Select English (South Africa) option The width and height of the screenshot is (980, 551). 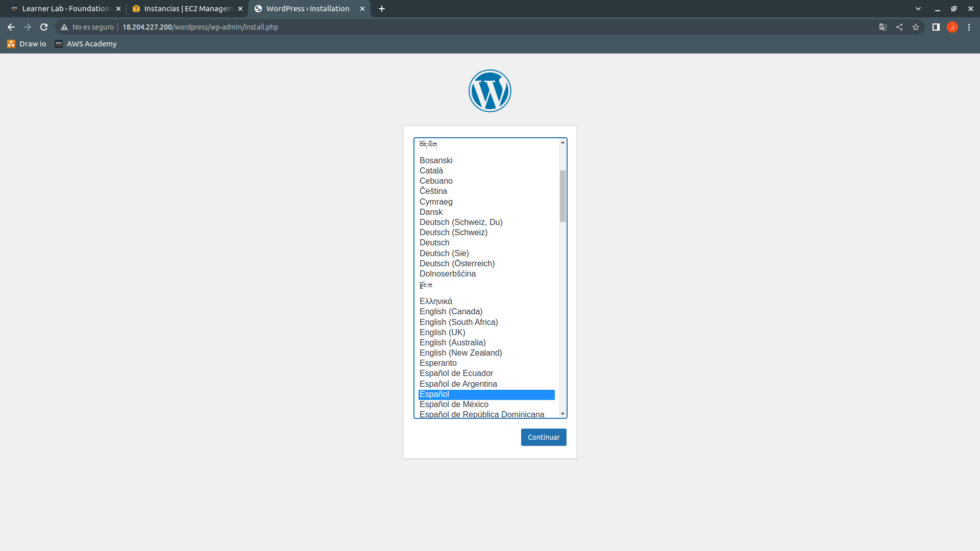(x=486, y=322)
